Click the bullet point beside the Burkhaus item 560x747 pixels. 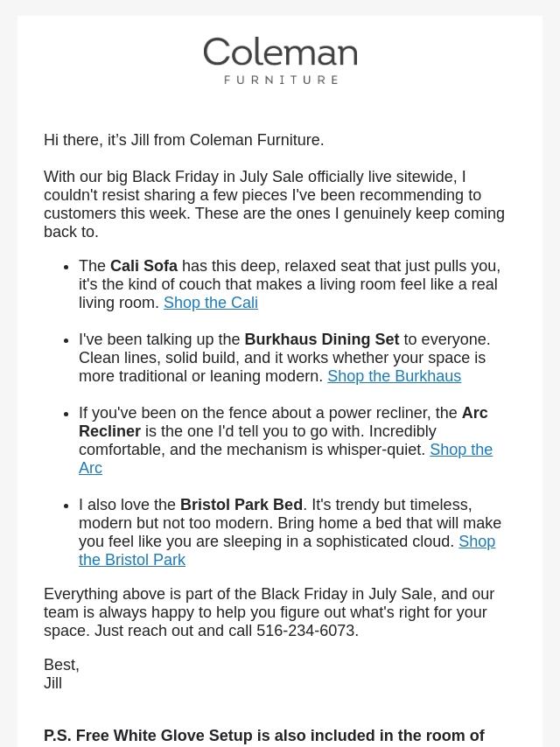(66, 340)
